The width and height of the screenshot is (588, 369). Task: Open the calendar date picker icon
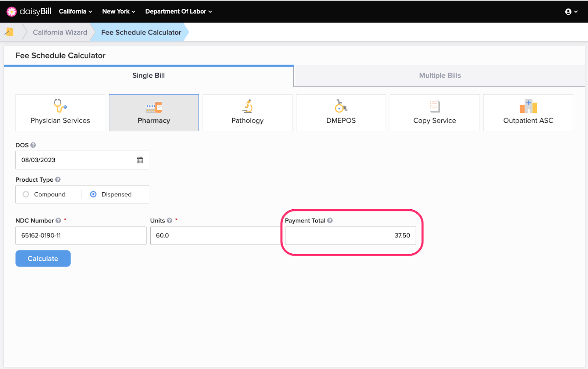tap(140, 160)
